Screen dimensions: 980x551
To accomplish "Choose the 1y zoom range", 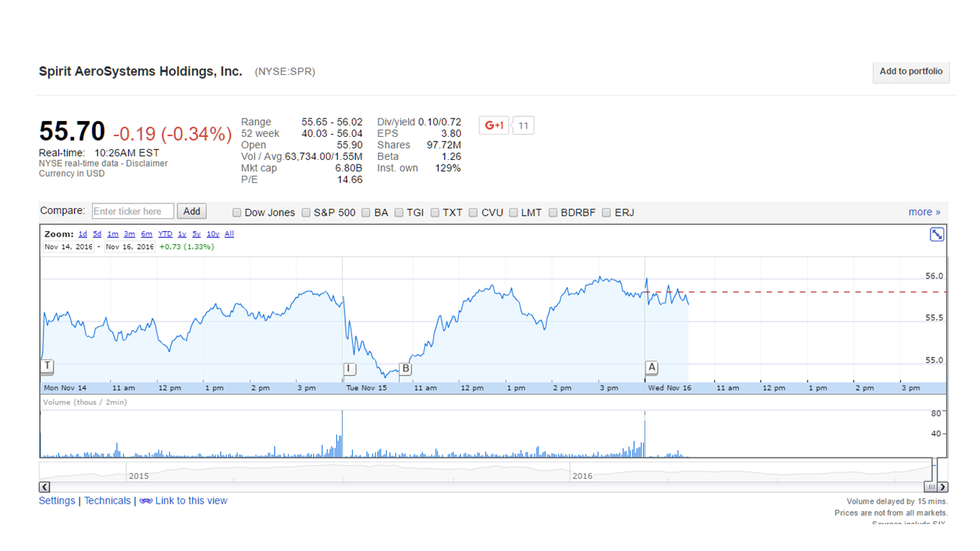I will (182, 234).
